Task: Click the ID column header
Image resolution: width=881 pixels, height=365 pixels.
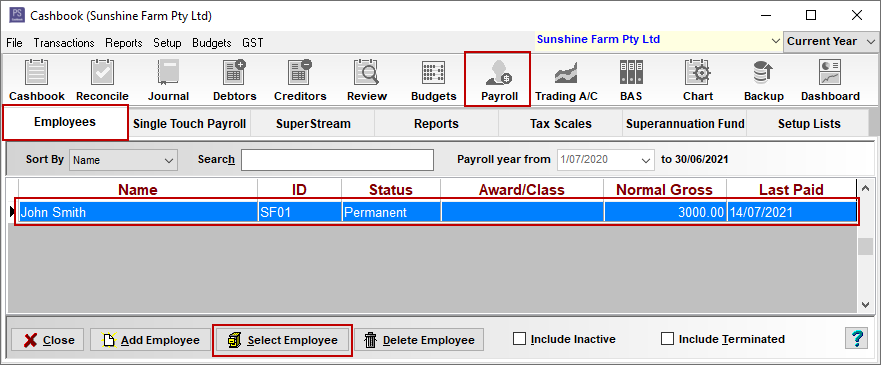Action: (x=299, y=189)
